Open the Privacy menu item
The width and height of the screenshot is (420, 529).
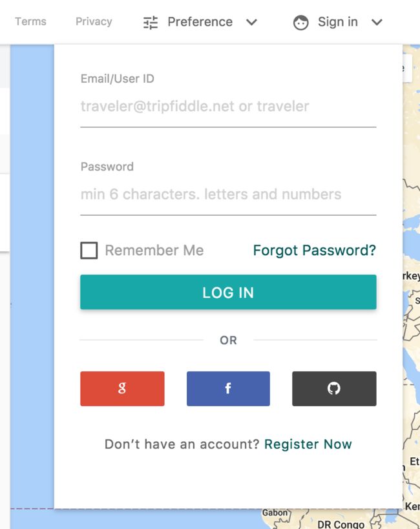[94, 21]
